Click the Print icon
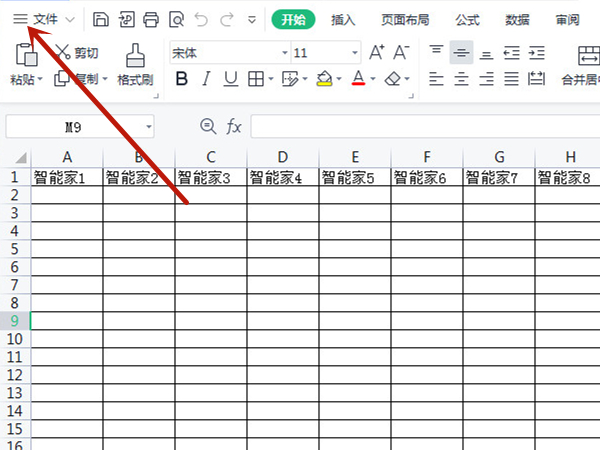Viewport: 600px width, 450px height. click(x=151, y=19)
